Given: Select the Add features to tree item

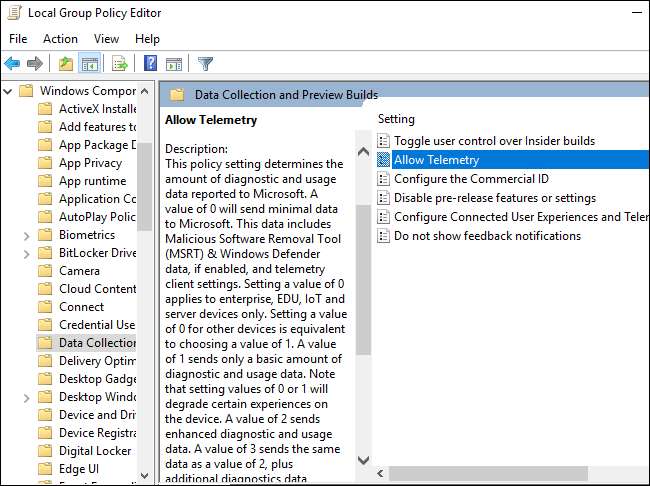Looking at the screenshot, I should coord(98,126).
